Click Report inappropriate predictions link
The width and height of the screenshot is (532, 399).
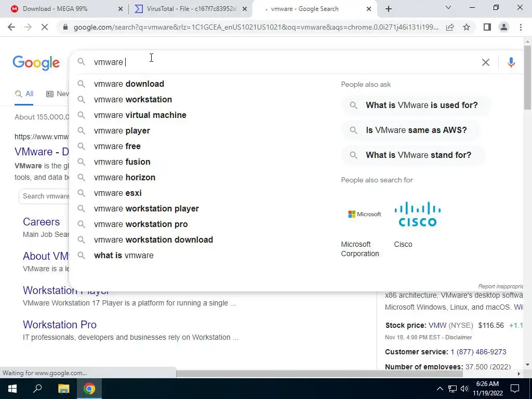[x=501, y=286]
